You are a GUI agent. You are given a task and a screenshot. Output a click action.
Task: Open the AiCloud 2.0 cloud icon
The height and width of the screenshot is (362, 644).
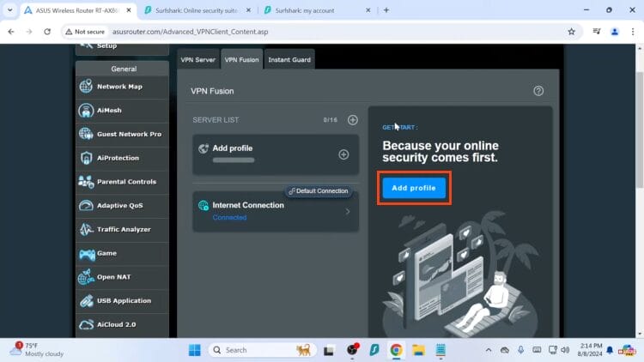point(86,324)
